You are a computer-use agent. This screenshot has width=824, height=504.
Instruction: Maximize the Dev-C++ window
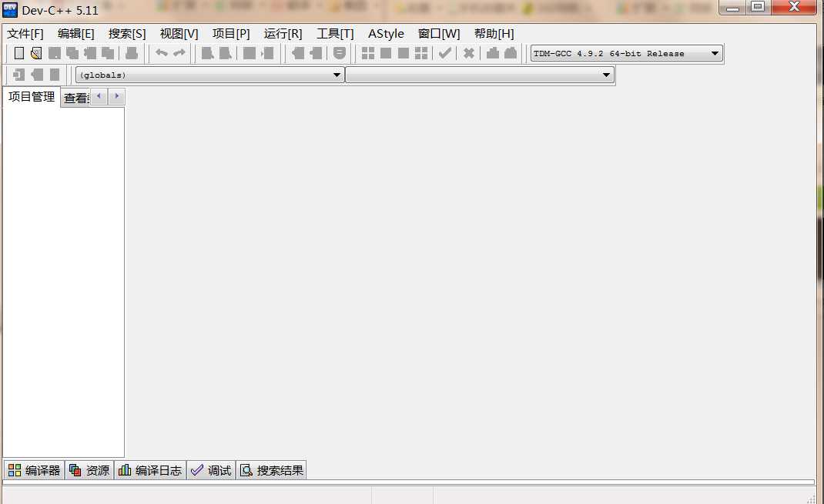point(758,8)
